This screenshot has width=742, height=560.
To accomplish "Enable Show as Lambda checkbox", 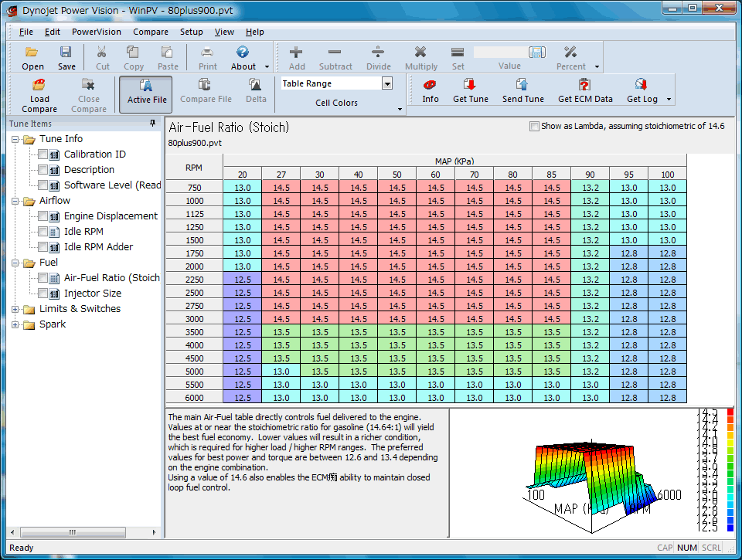I will [x=534, y=126].
